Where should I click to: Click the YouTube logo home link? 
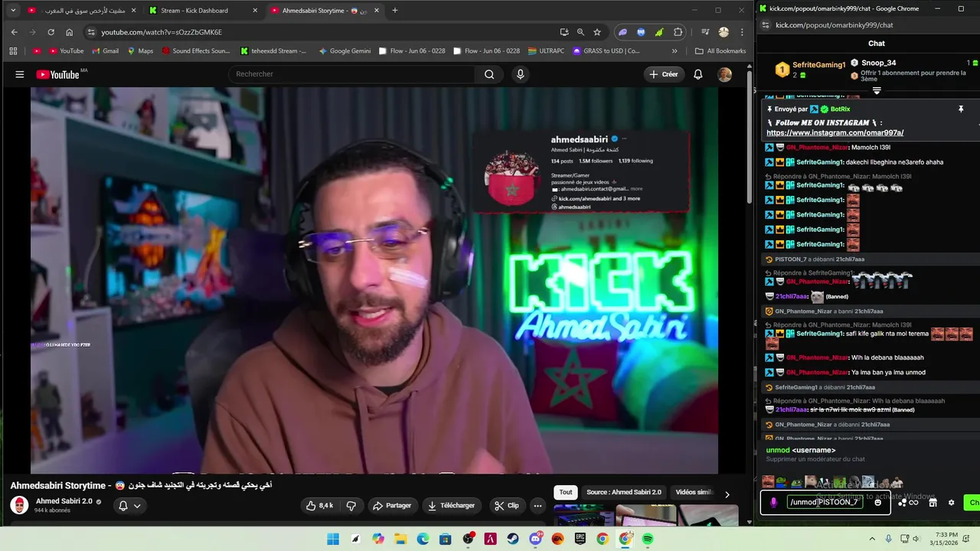point(58,74)
